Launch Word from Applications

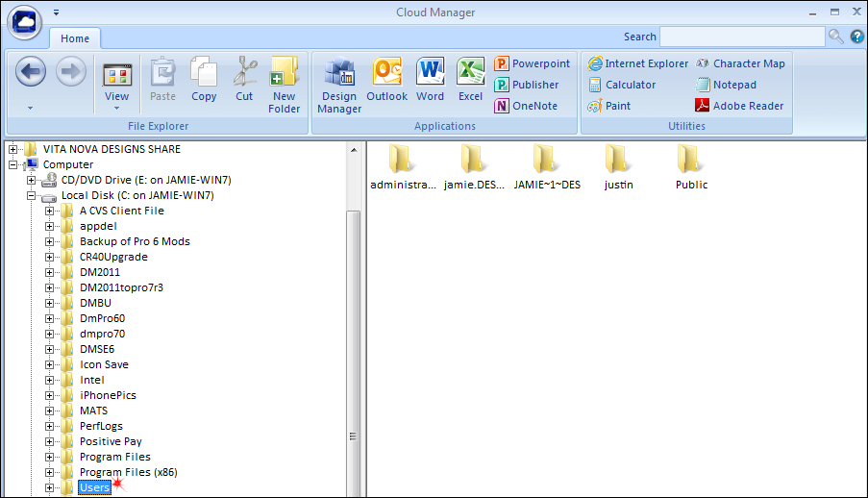pyautogui.click(x=430, y=79)
